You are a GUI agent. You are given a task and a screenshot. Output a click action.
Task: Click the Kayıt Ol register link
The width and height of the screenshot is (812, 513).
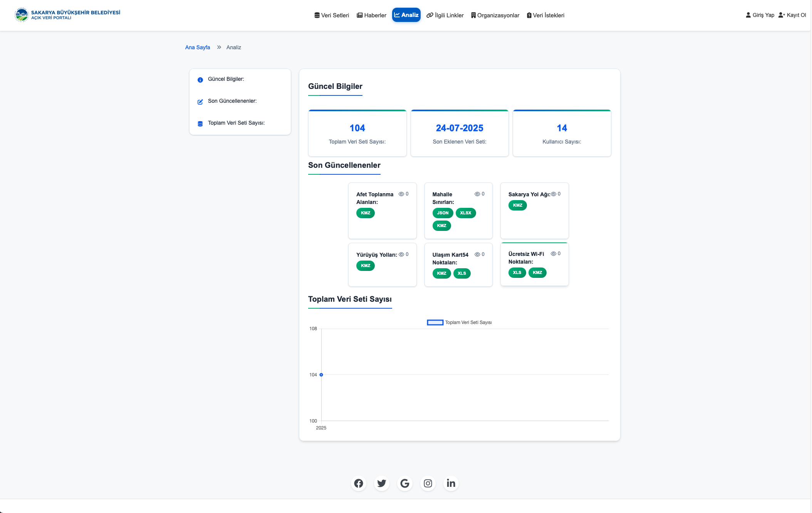792,15
